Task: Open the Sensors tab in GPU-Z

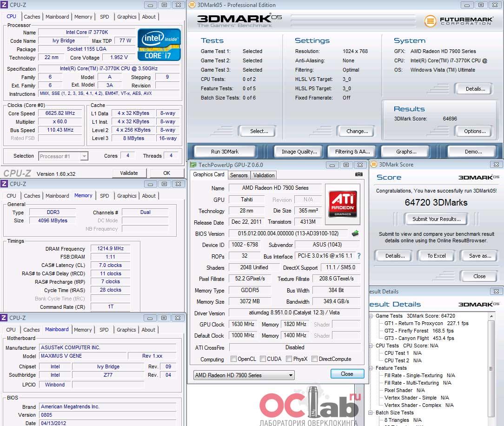Action: pyautogui.click(x=239, y=175)
